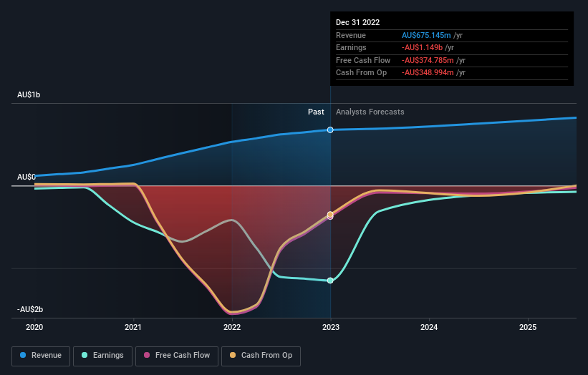Select the 2023 x-axis label

coord(331,328)
